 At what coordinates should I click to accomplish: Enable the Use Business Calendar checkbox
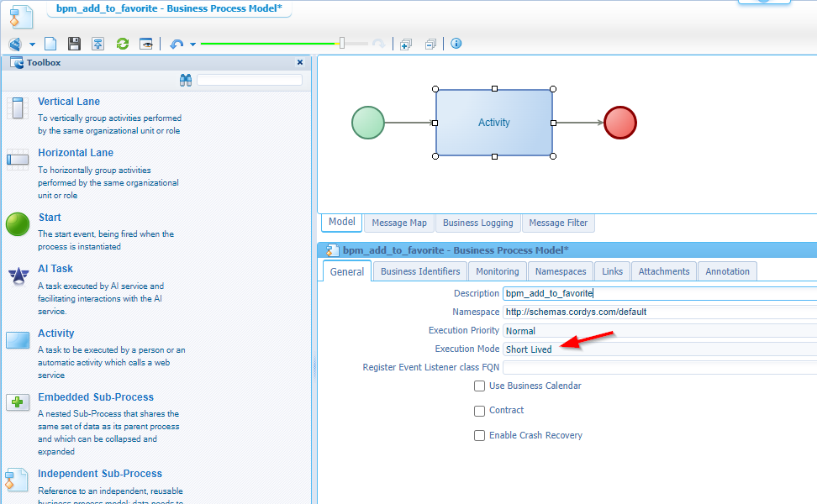pos(479,386)
